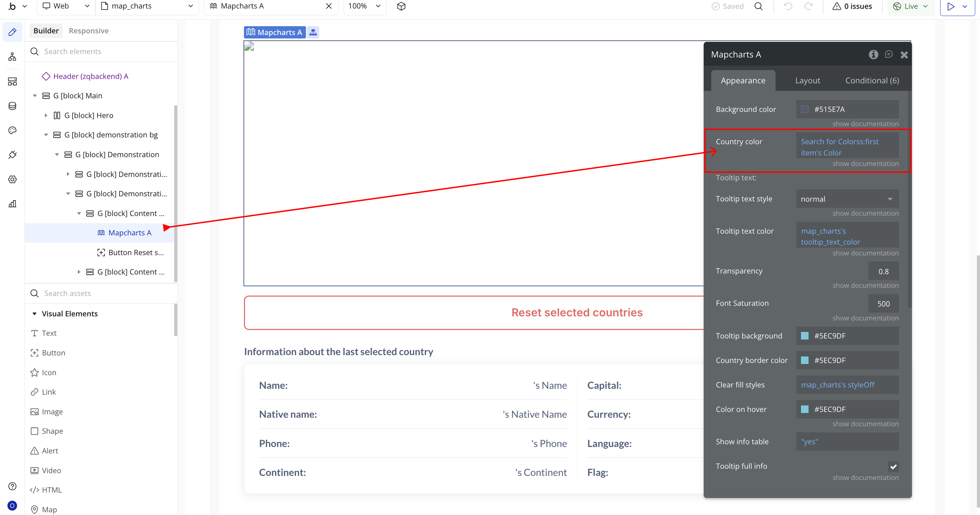Screen dimensions: 980x515
Task: Open the Settings gear in sidebar
Action: [12, 179]
